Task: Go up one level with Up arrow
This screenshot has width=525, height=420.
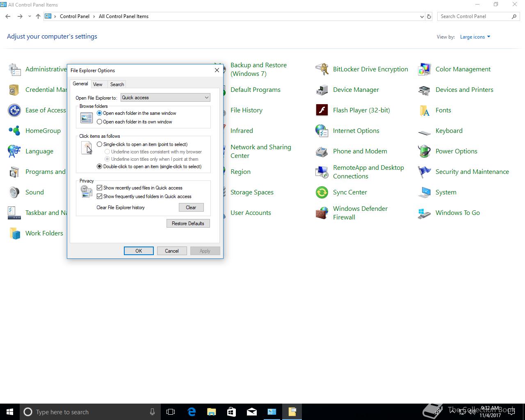Action: 38,16
